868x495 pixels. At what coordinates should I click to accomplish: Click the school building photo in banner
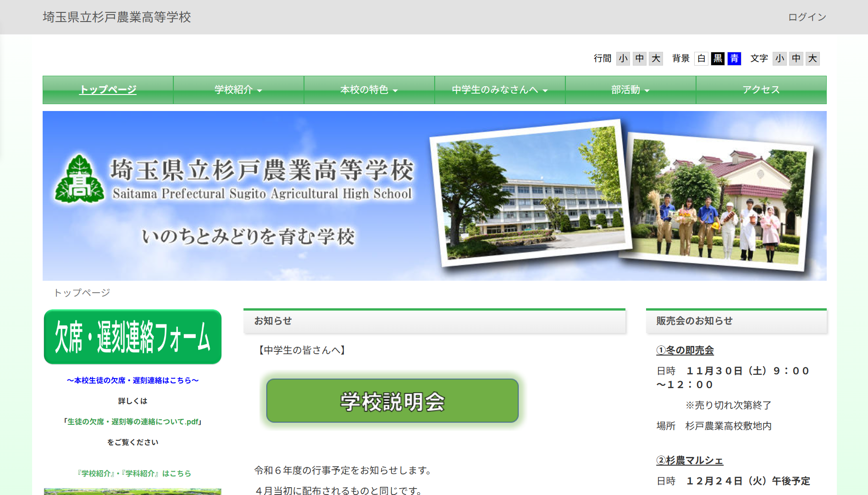click(531, 193)
